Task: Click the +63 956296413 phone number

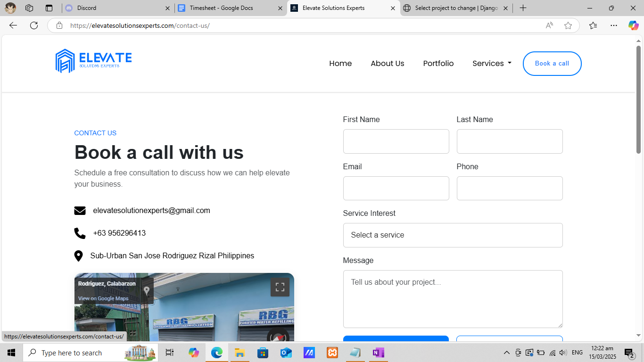Action: click(x=119, y=233)
